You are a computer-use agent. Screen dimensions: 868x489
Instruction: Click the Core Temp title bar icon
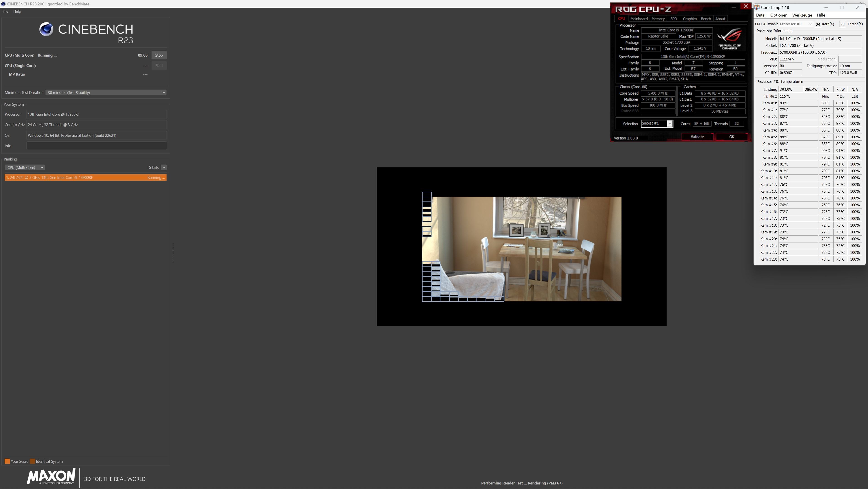(x=757, y=7)
